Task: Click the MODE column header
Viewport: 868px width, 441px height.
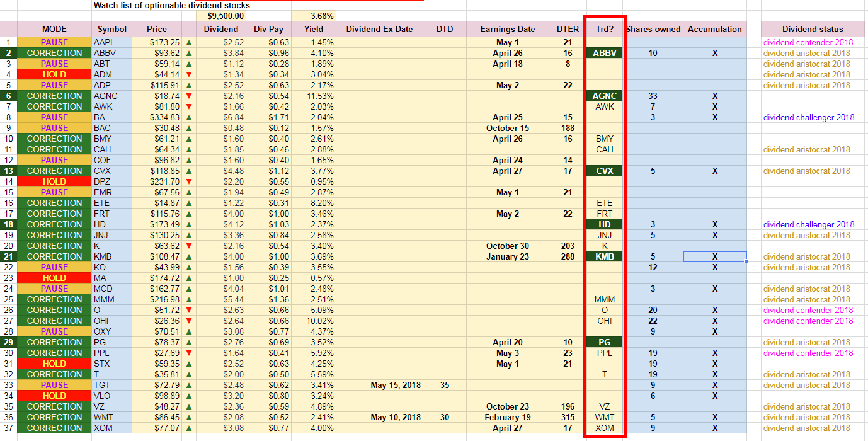Action: (x=54, y=29)
